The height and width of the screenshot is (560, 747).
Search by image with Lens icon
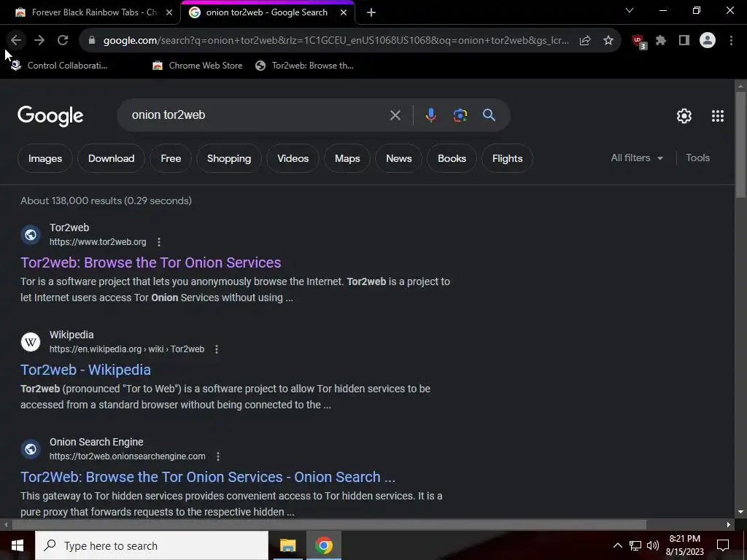(460, 115)
